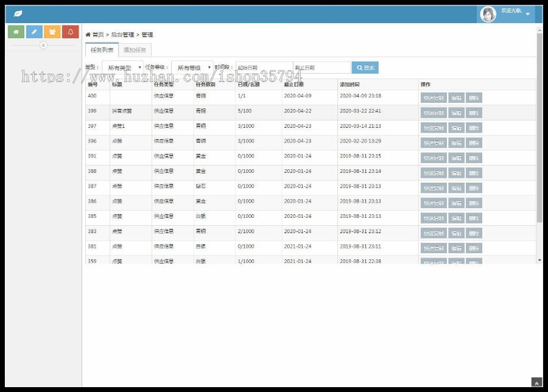Click 编辑 for task 399
Image resolution: width=548 pixels, height=392 pixels.
456,113
